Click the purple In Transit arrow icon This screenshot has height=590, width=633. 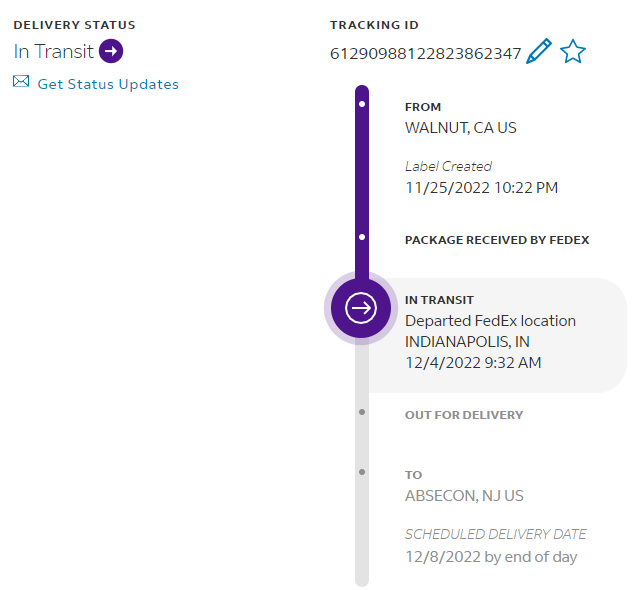point(111,51)
